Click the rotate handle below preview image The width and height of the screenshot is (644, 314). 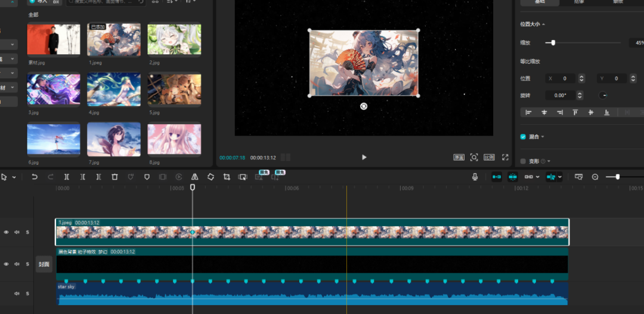(x=364, y=106)
